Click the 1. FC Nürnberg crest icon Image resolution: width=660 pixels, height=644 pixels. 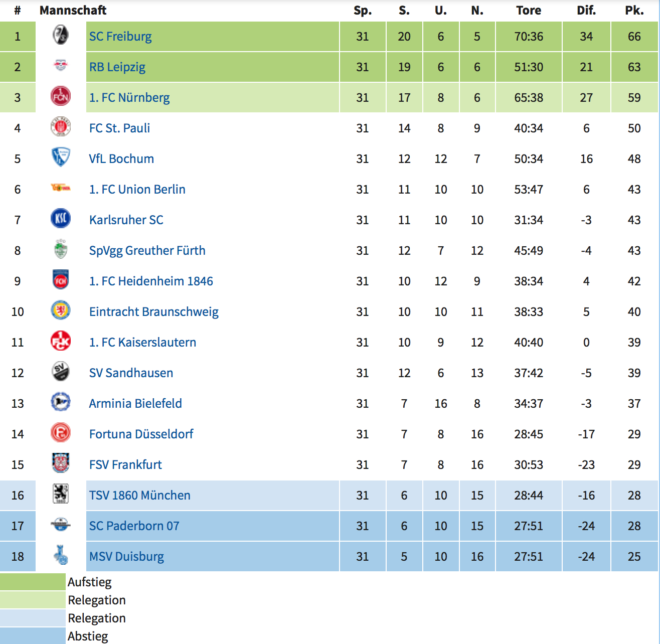(61, 96)
